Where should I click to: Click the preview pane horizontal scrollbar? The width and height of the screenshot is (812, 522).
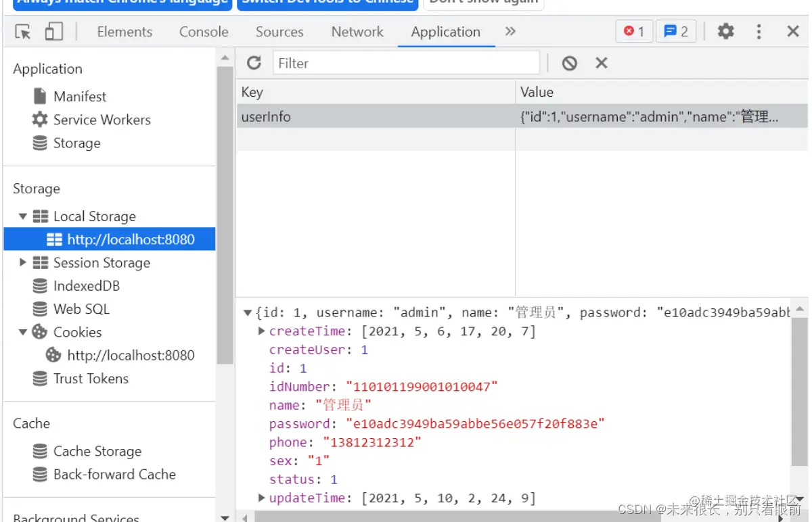tap(458, 517)
